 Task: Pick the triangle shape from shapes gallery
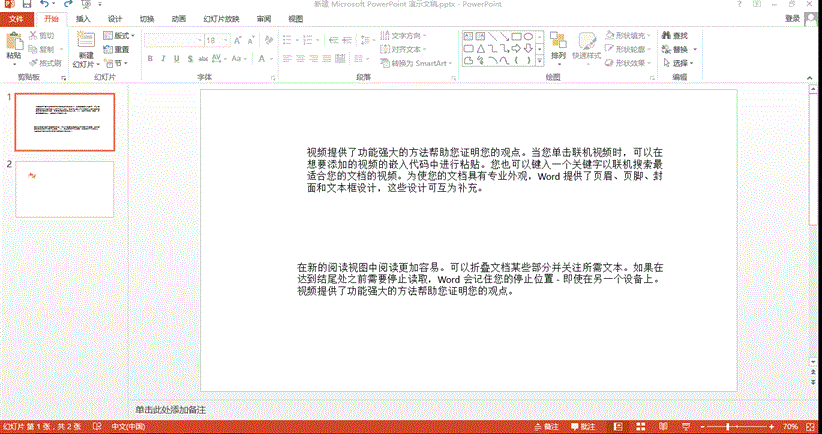click(481, 47)
